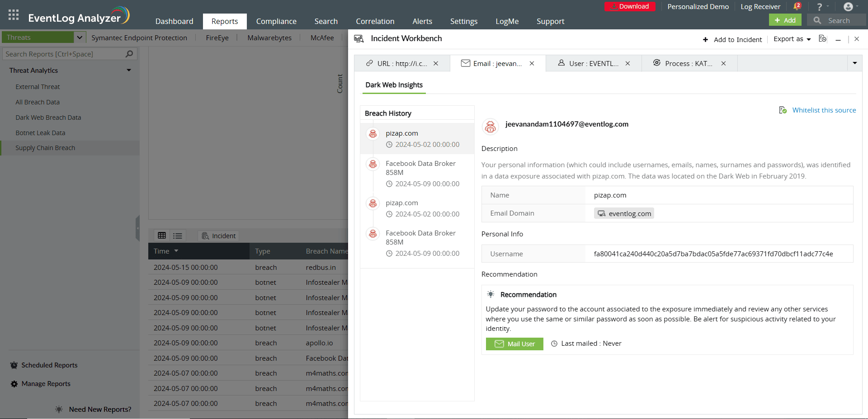Open the apps grid icon top left

(13, 14)
